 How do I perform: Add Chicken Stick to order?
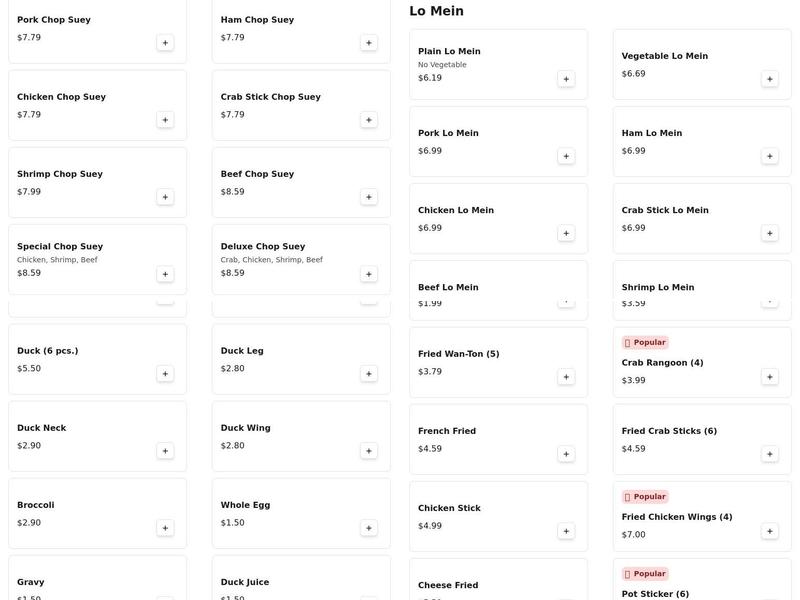point(566,531)
